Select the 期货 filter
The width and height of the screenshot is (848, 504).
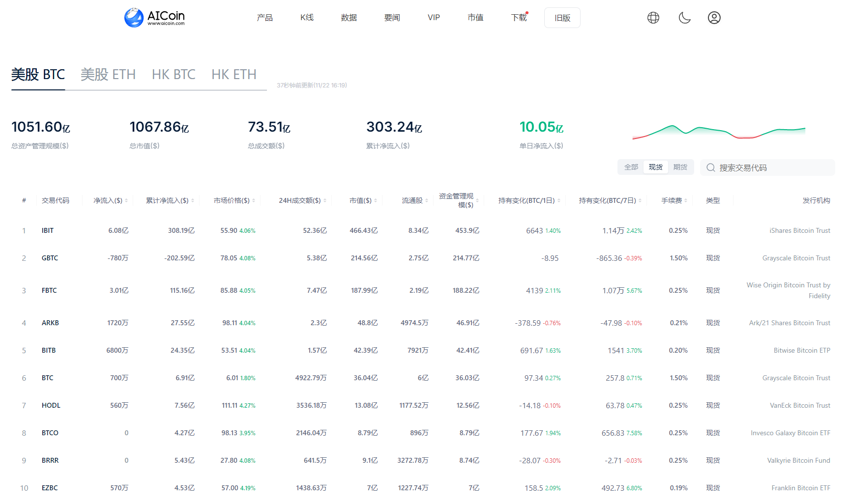pyautogui.click(x=680, y=167)
